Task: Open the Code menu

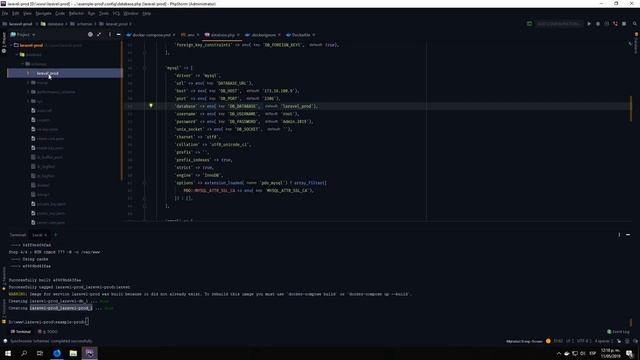Action: (60, 13)
